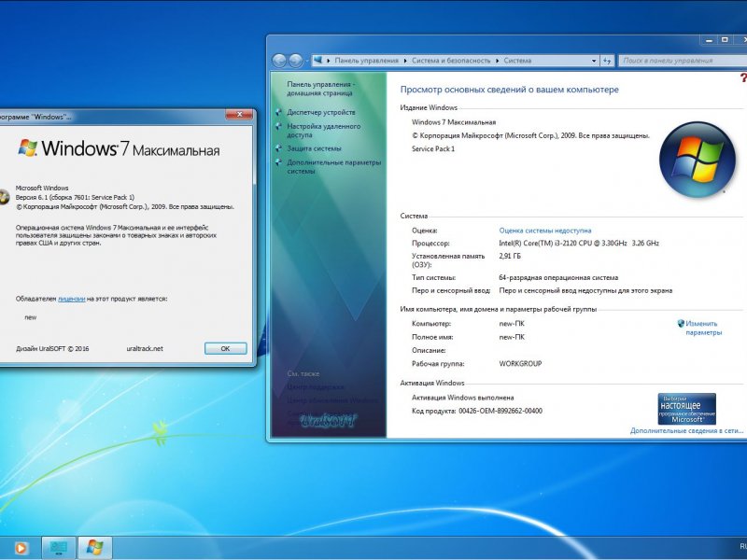Click the Control Panel search field
747x560 pixels.
684,61
